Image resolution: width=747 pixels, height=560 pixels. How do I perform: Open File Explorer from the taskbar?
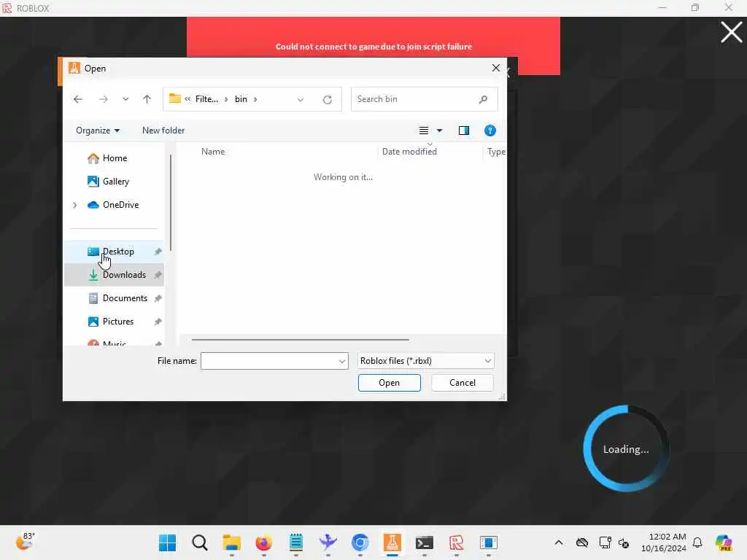[x=231, y=542]
